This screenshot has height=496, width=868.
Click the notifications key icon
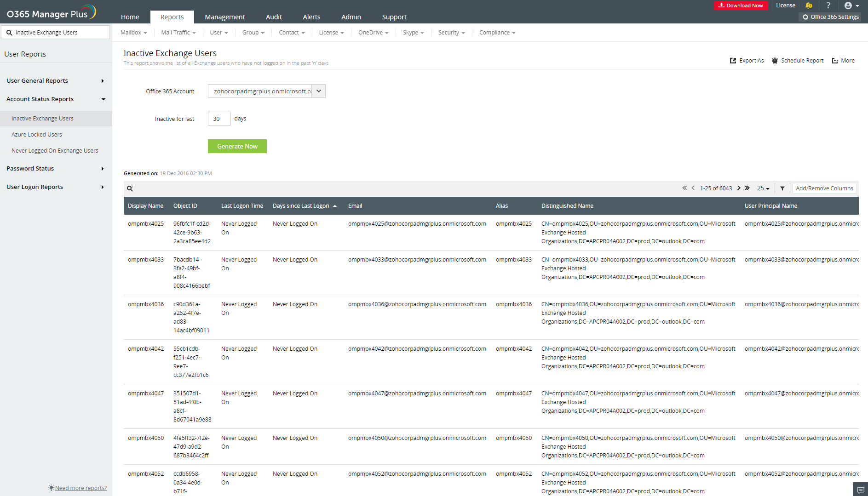[809, 6]
